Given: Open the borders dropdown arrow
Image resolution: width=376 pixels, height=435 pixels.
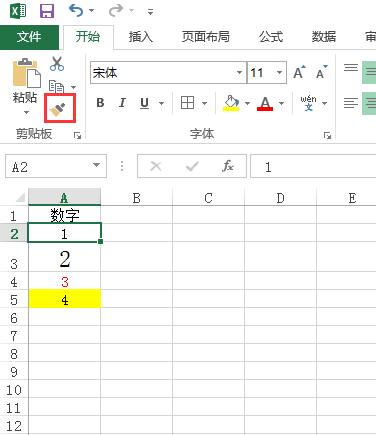Looking at the screenshot, I should click(204, 103).
